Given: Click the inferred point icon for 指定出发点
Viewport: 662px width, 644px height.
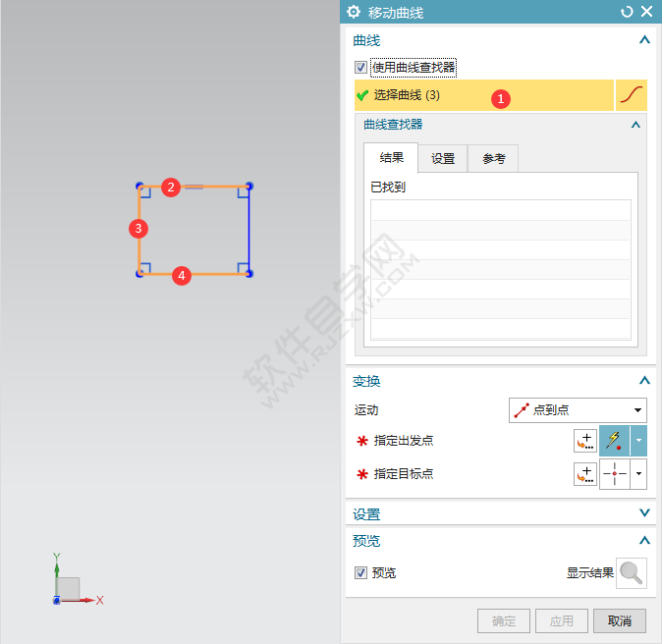Looking at the screenshot, I should click(614, 441).
